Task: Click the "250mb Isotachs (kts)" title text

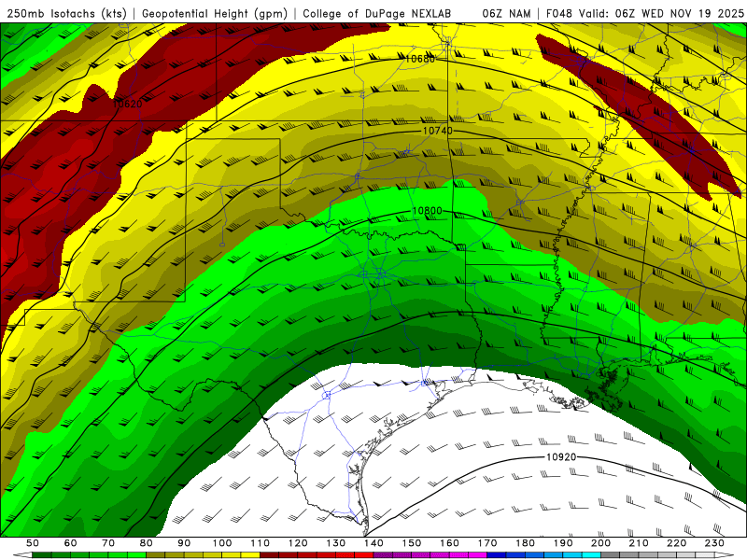Action: click(x=66, y=13)
